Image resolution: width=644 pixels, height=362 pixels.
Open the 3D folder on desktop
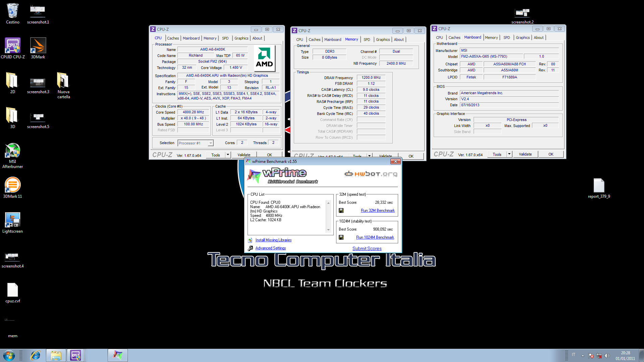pos(12,118)
